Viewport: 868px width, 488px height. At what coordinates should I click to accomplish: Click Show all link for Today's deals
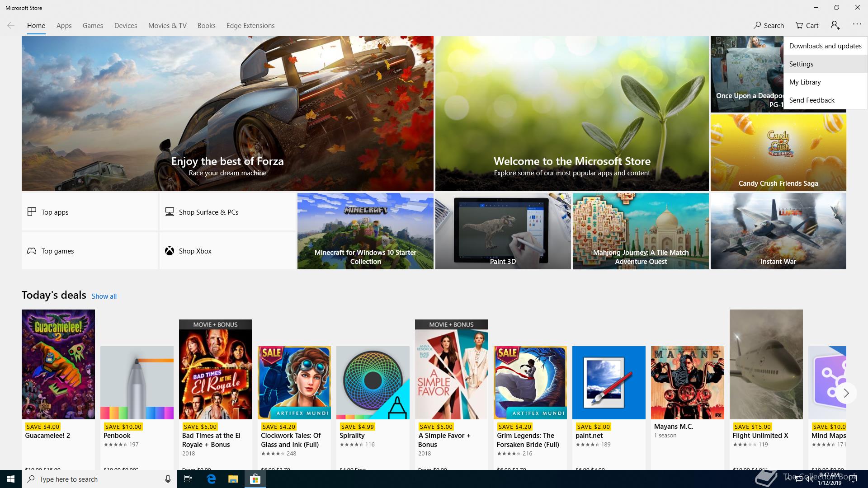point(104,296)
